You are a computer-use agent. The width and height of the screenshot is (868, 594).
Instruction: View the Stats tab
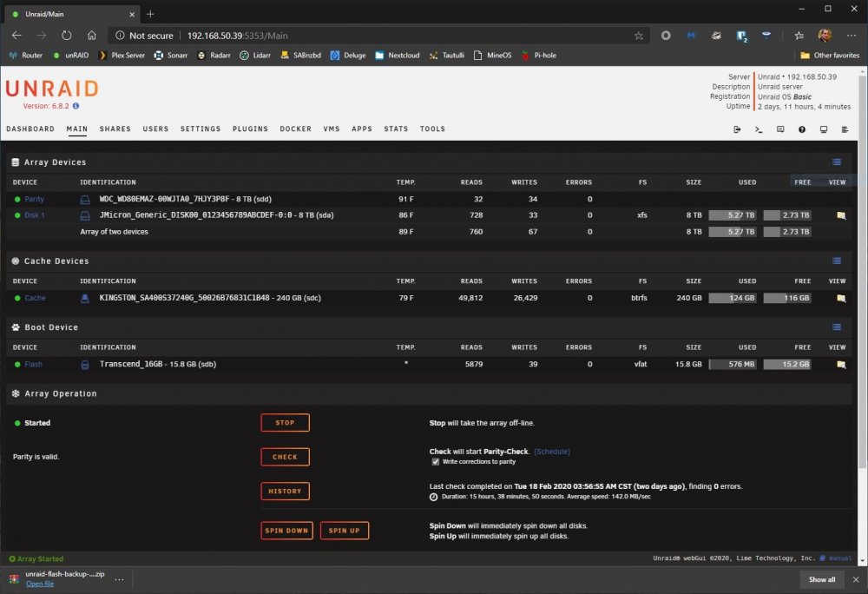pyautogui.click(x=397, y=129)
